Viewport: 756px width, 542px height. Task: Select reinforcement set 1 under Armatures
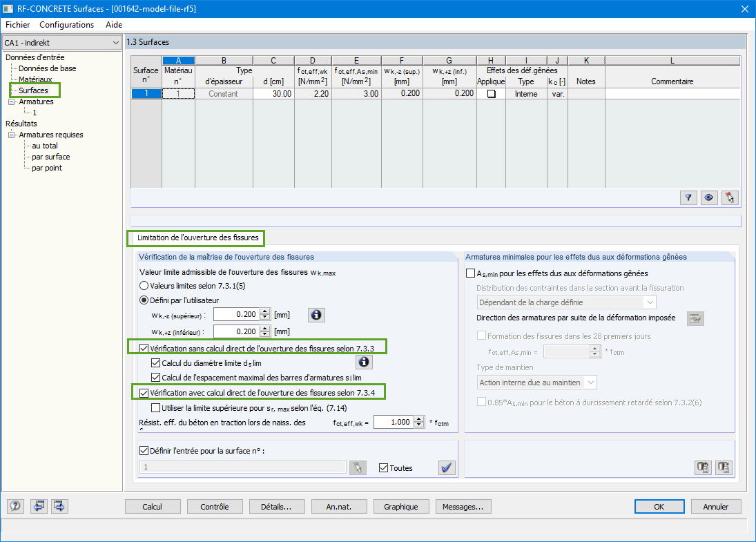[35, 113]
